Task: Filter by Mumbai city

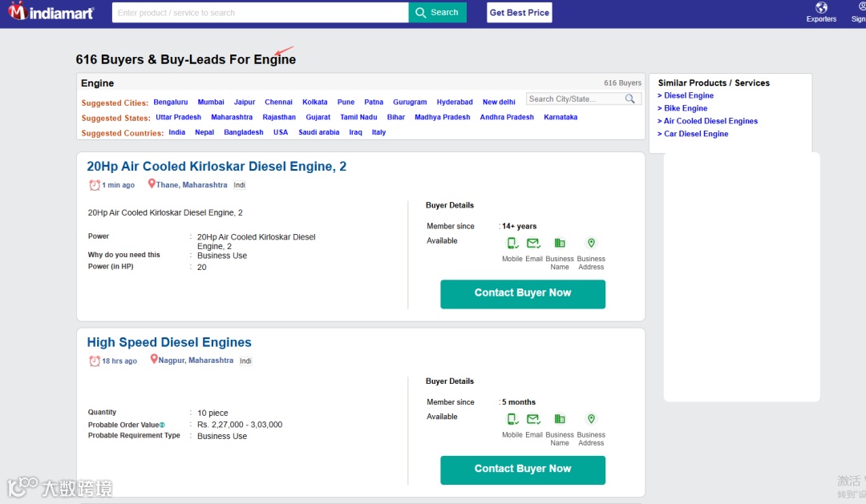Action: pyautogui.click(x=211, y=102)
